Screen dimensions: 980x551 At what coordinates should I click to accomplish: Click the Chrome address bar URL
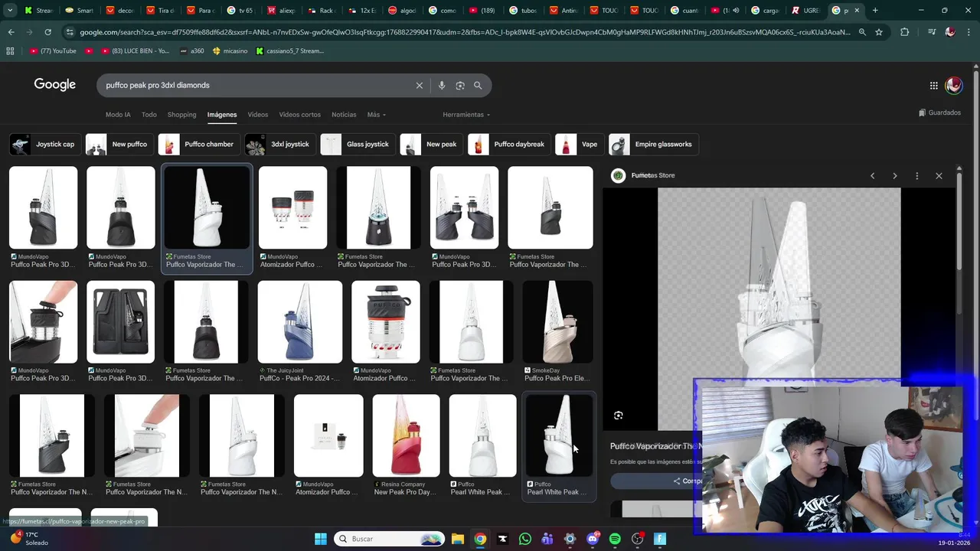coord(465,32)
